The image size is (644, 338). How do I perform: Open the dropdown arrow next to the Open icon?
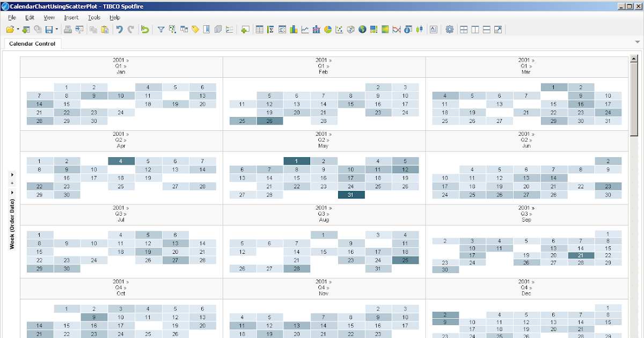coord(17,30)
